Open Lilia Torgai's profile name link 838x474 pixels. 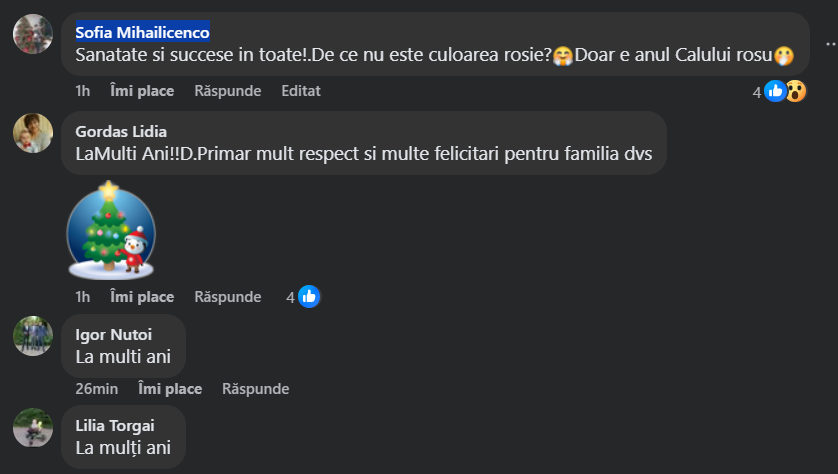(x=115, y=425)
